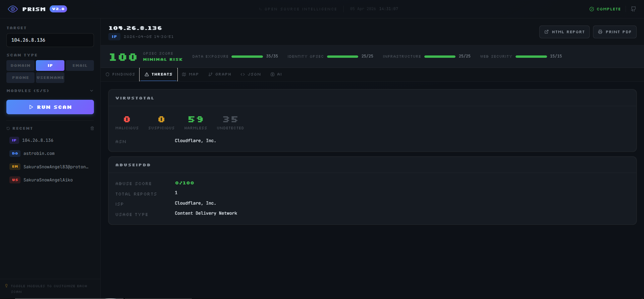Switch to the Findings tab
644x299 pixels.
pyautogui.click(x=120, y=75)
